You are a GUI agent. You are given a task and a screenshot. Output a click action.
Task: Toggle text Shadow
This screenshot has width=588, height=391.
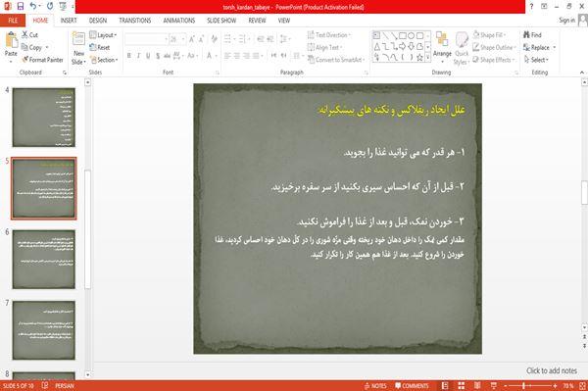[158, 56]
